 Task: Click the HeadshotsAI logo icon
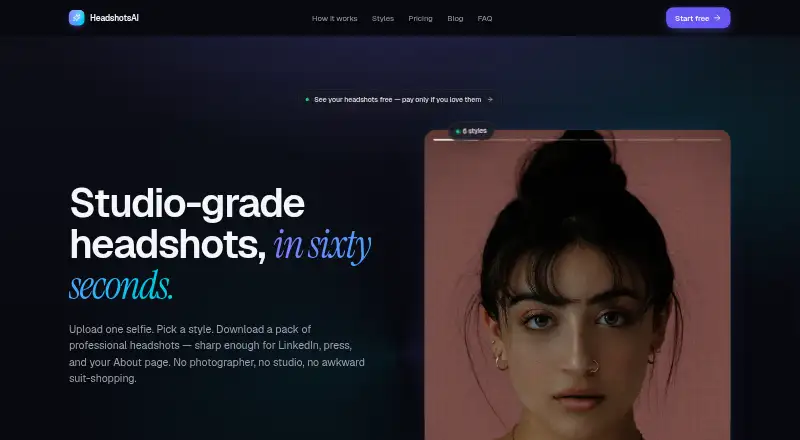[77, 18]
